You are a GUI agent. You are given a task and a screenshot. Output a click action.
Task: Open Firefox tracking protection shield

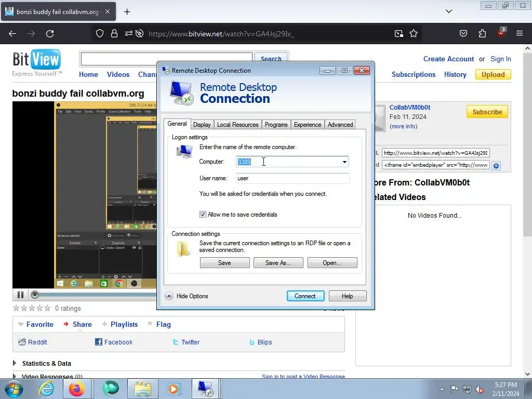[x=99, y=33]
